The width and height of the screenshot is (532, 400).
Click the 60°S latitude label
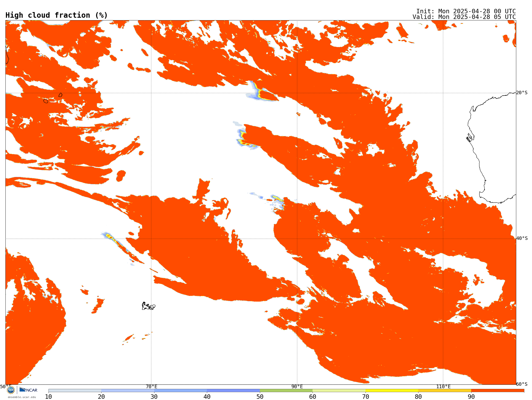[522, 384]
